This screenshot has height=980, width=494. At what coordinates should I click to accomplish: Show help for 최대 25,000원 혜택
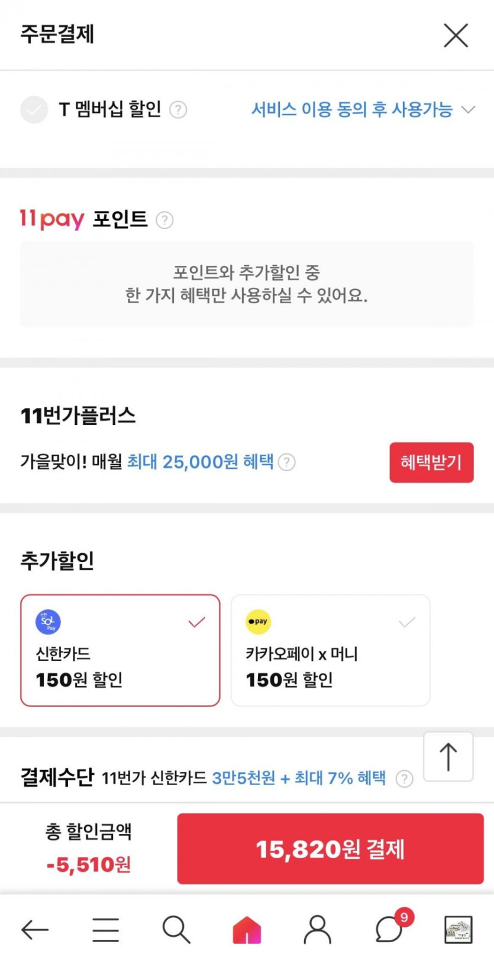click(x=287, y=462)
